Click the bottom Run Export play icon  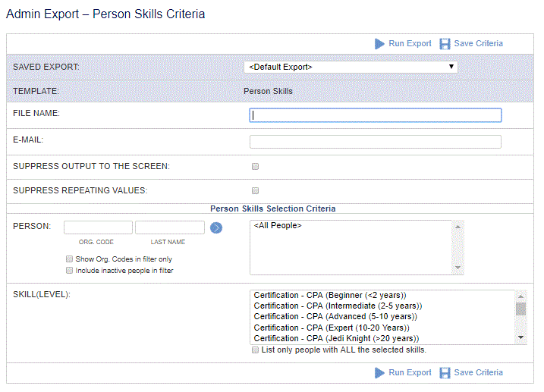coord(379,373)
